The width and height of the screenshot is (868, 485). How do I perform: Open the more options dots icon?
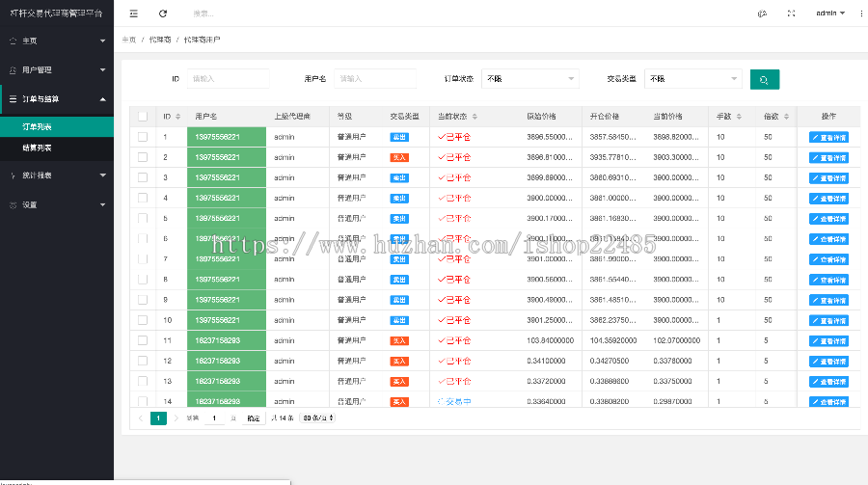tap(861, 13)
